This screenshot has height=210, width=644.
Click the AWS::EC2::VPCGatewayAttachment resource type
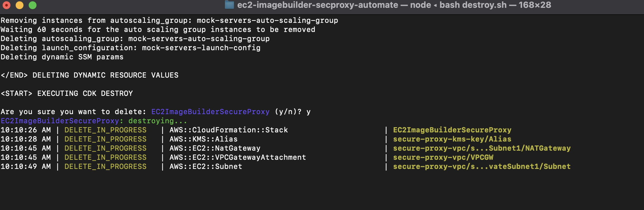(238, 157)
